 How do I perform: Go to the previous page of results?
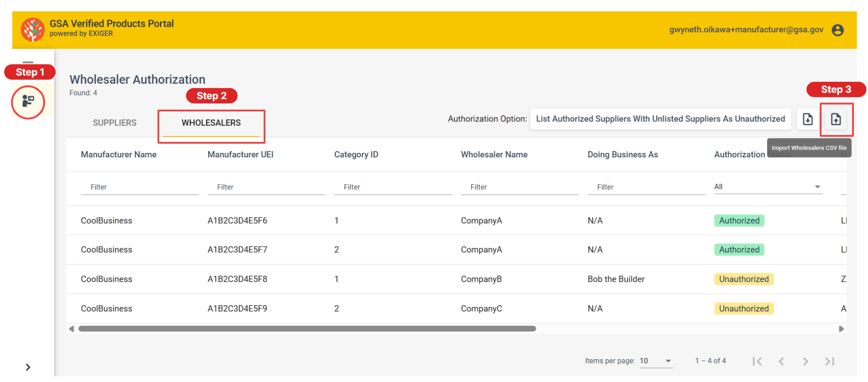pyautogui.click(x=781, y=361)
